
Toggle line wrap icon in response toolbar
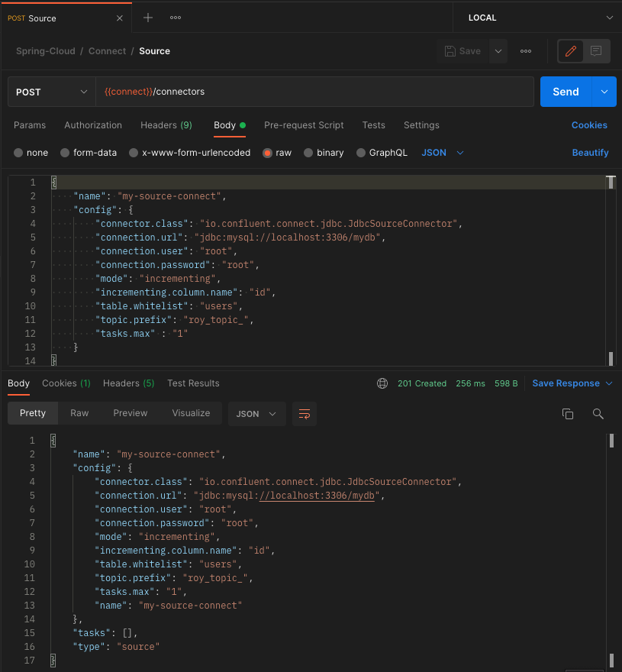coord(305,414)
